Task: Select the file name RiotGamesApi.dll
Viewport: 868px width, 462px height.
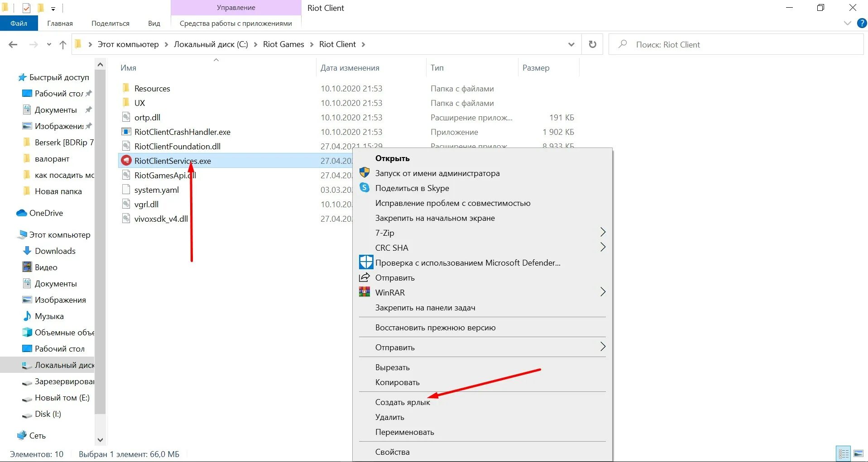Action: pyautogui.click(x=165, y=175)
